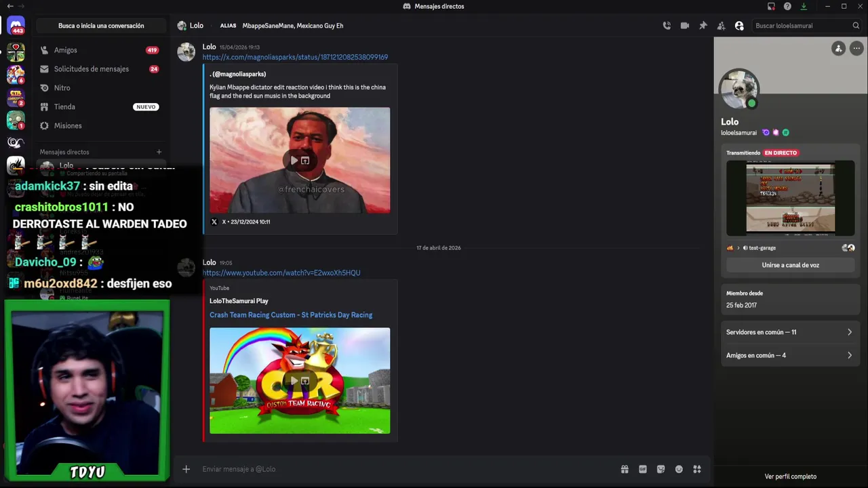Open the CTR server with badge 2
This screenshot has height=488, width=868.
(x=16, y=97)
